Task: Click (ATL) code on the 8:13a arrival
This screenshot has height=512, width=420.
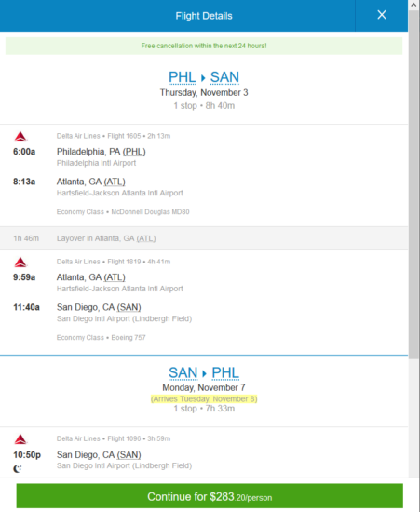Action: pos(115,182)
